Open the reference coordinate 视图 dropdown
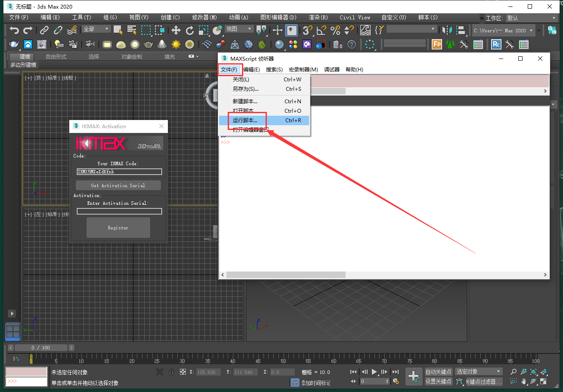 point(239,29)
